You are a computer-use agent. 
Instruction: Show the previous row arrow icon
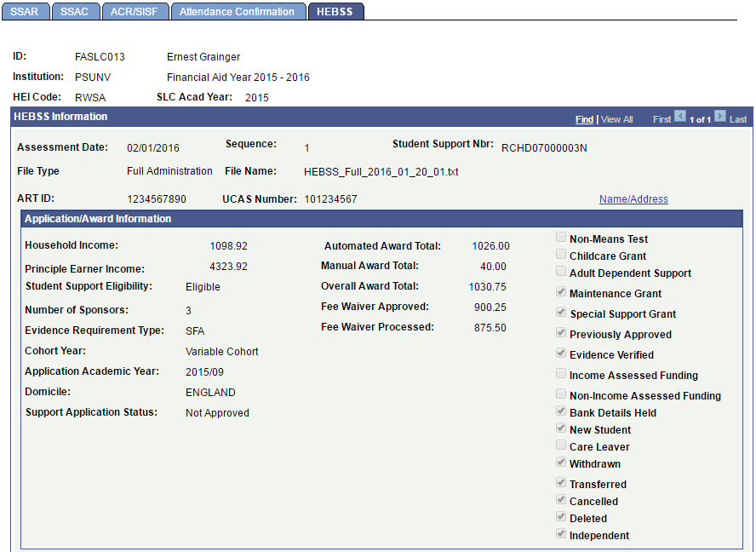680,117
